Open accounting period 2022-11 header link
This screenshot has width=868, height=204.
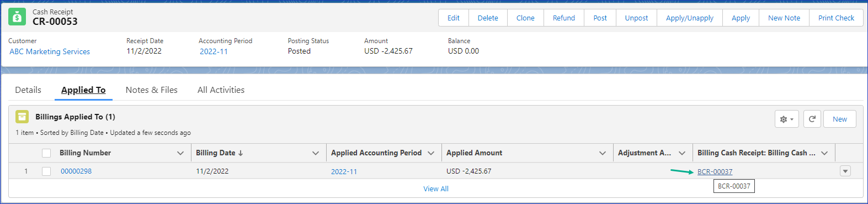pos(214,51)
